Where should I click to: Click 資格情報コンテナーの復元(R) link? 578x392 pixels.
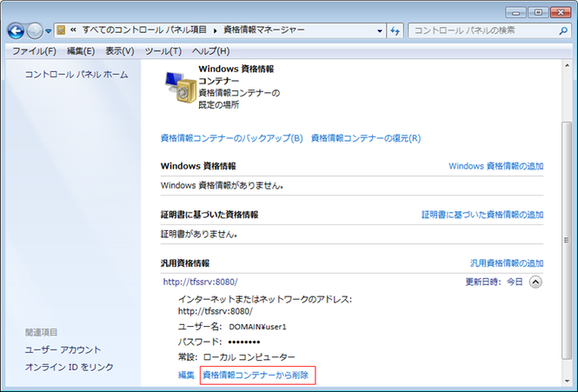tap(366, 138)
